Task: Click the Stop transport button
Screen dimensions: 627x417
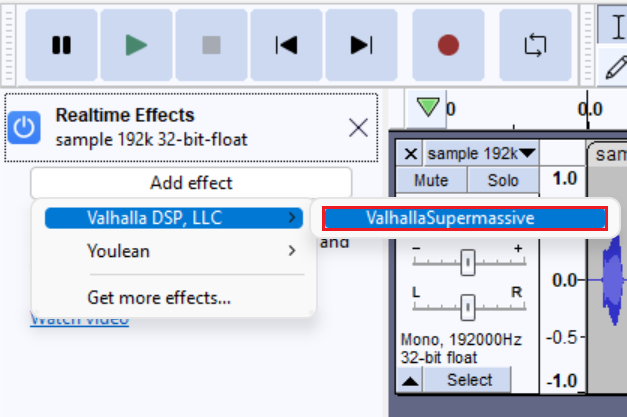Action: pyautogui.click(x=212, y=45)
